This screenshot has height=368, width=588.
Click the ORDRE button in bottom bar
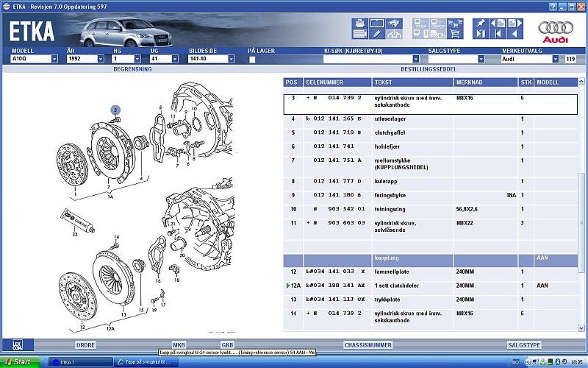pyautogui.click(x=85, y=344)
